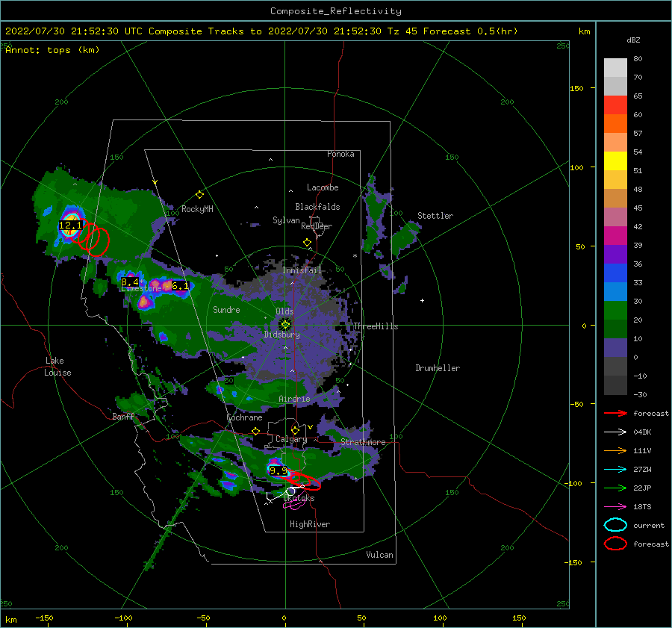The height and width of the screenshot is (628, 672).
Task: Click the Strathmore town label
Action: (x=363, y=442)
